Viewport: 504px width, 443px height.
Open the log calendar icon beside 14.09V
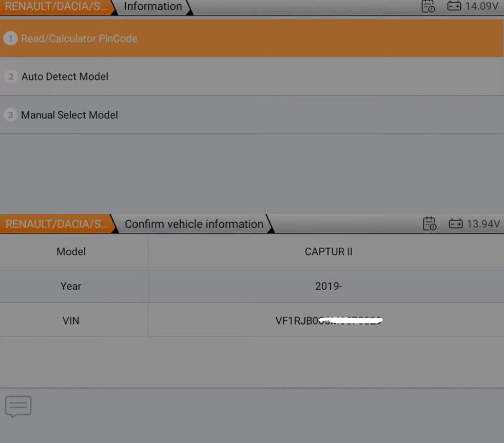[428, 6]
